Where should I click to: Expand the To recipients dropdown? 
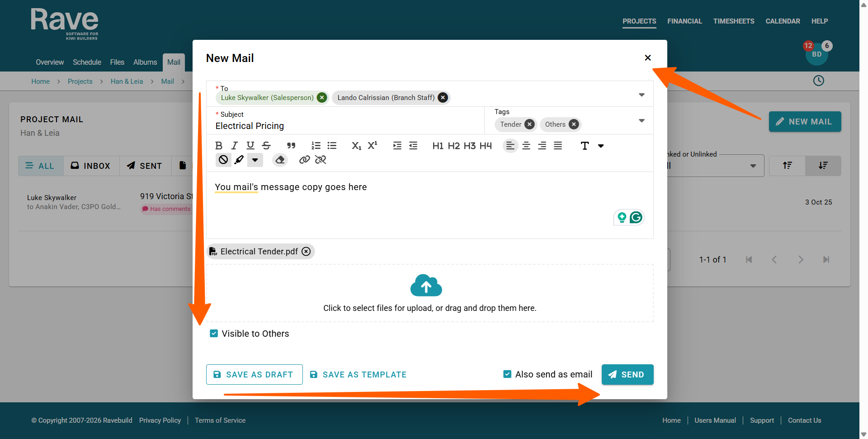coord(642,95)
